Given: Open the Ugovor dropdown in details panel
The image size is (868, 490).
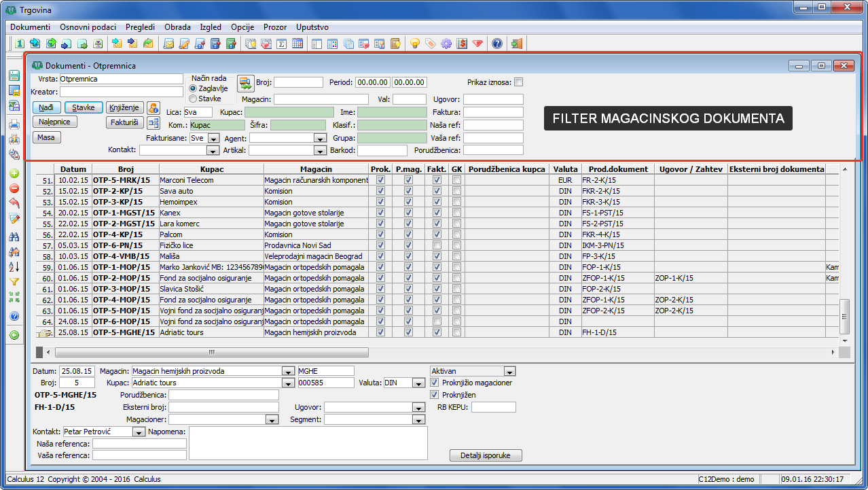Looking at the screenshot, I should point(418,408).
